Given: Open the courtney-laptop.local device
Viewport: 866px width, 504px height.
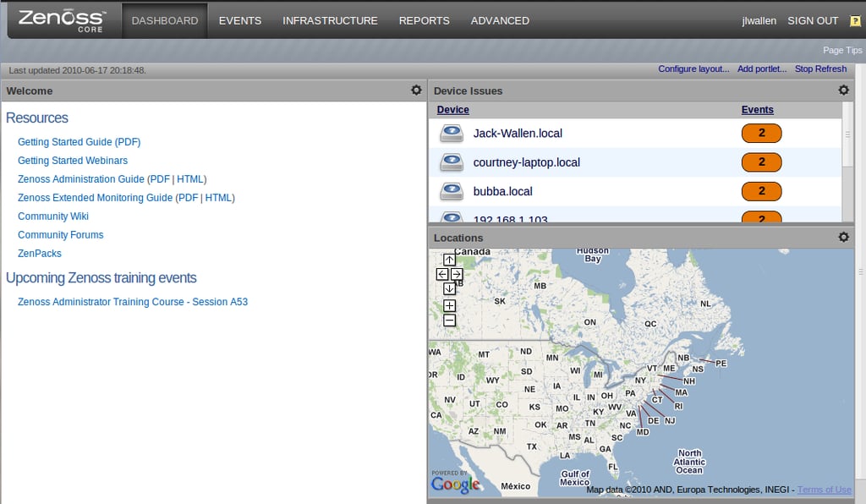Looking at the screenshot, I should tap(526, 162).
